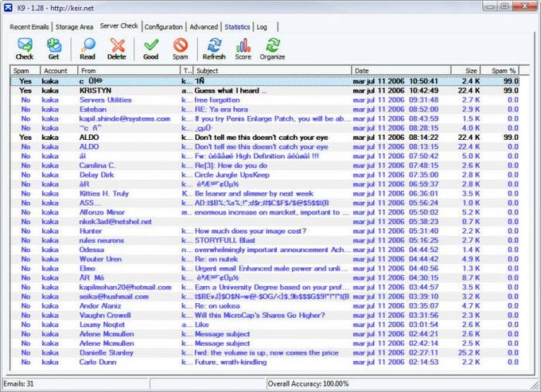Select the email from Servers Utilities
541x392 pixels.
265,100
